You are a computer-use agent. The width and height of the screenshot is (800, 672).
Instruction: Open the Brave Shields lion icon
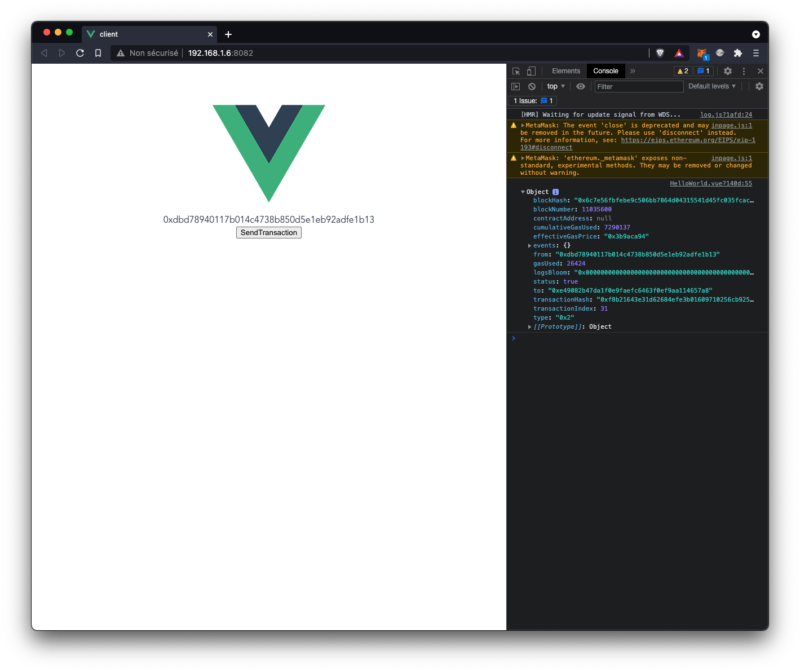click(660, 53)
